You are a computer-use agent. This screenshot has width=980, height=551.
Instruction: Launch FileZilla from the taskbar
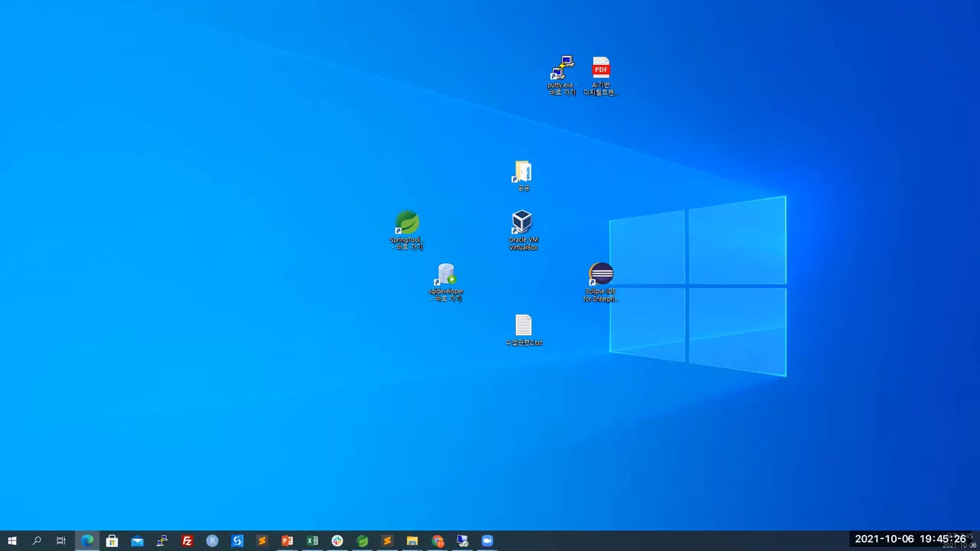coord(187,541)
